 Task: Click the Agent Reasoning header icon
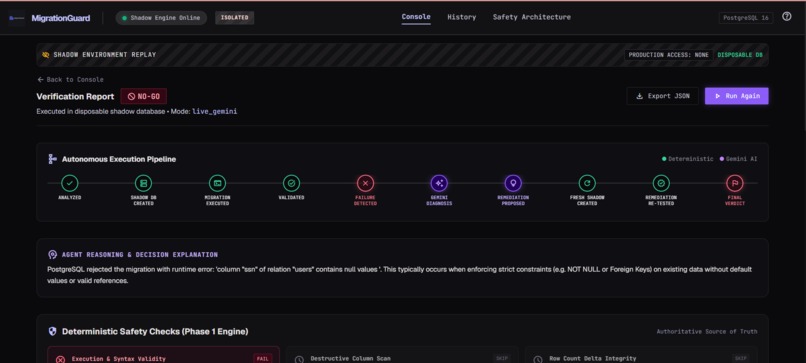click(52, 255)
